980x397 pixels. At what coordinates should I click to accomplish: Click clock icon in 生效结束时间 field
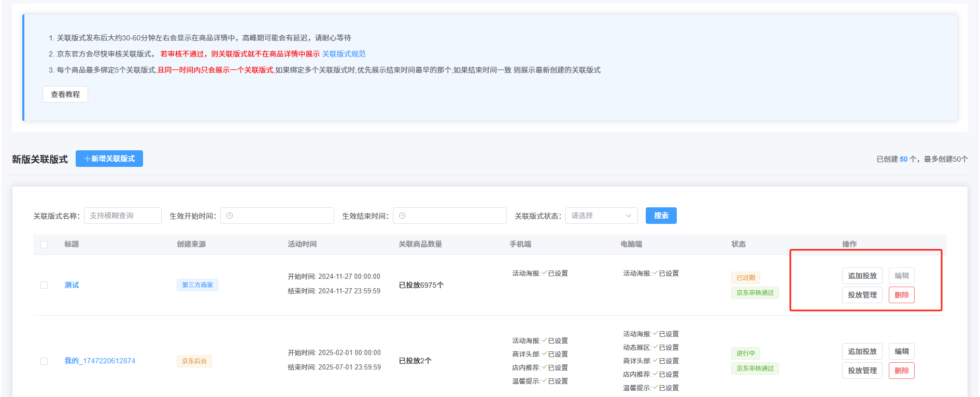(x=402, y=216)
